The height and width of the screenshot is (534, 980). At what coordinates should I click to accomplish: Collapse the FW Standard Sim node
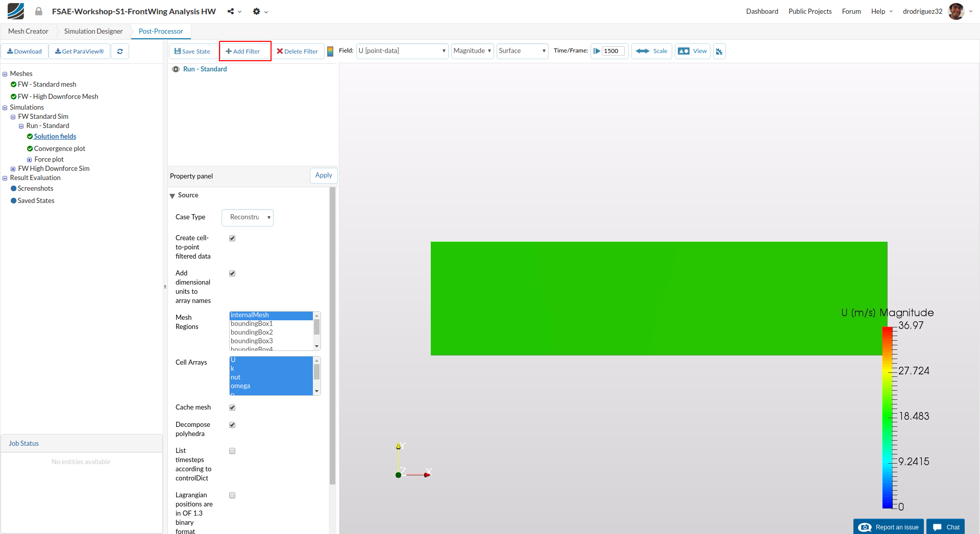(13, 117)
